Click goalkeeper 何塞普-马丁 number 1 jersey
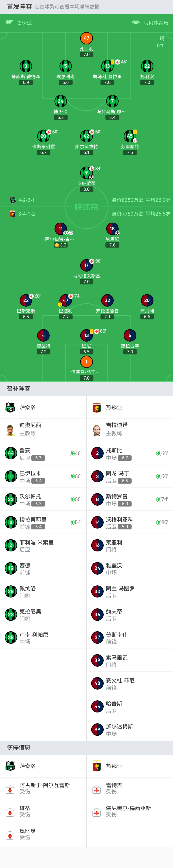Image resolution: width=173 pixels, height=868 pixels. [x=86, y=362]
